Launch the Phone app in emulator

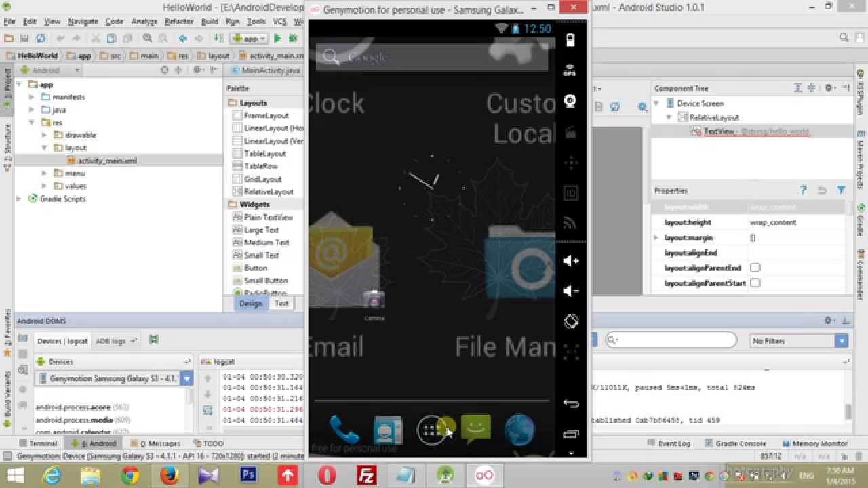click(344, 429)
